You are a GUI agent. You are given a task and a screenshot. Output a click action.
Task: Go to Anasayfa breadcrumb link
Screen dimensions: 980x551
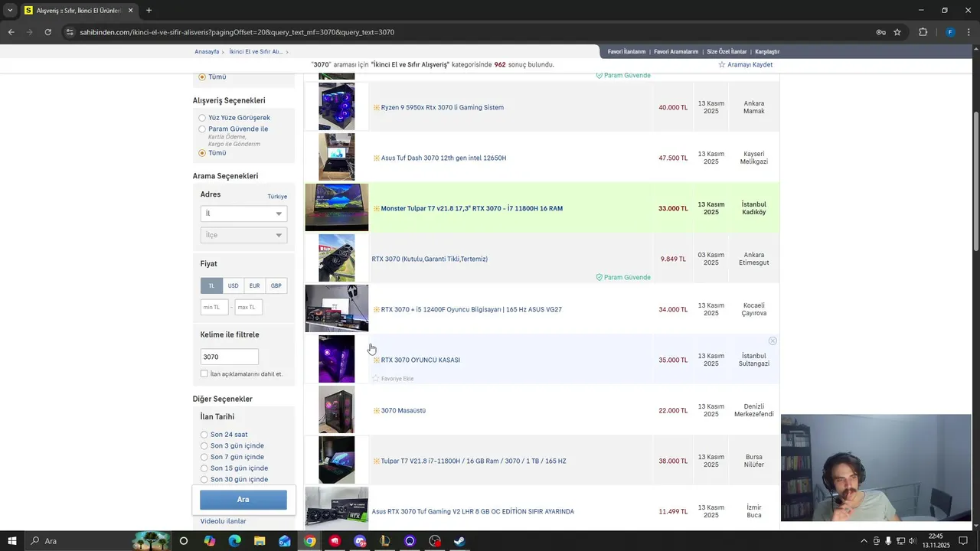tap(207, 51)
